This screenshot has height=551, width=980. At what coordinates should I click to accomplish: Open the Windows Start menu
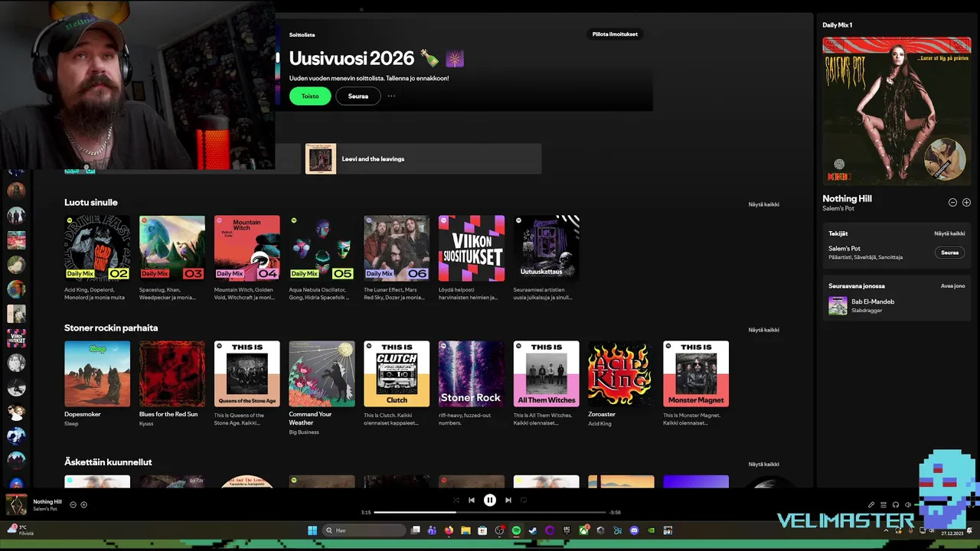tap(312, 530)
